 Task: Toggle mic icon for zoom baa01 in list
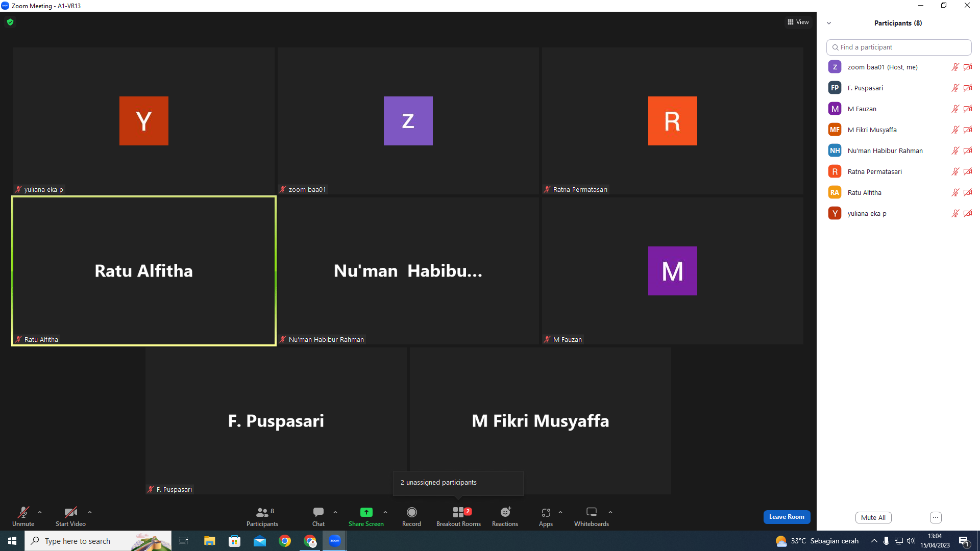pos(955,67)
